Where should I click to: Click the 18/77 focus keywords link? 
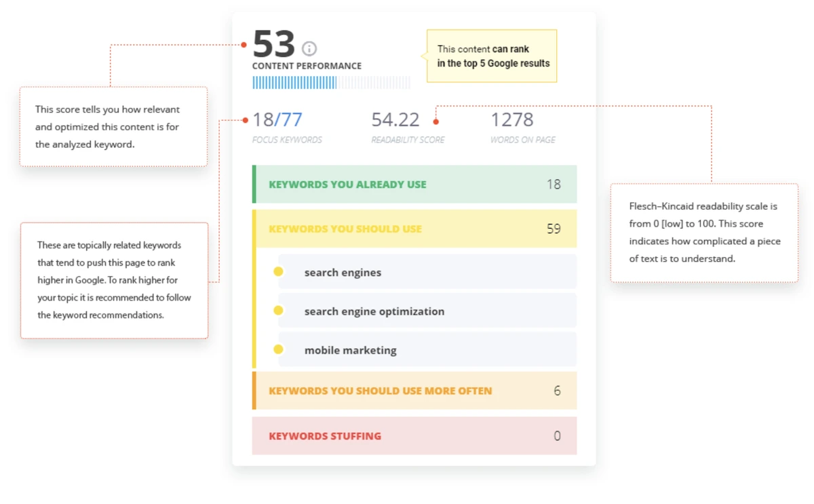tap(278, 119)
